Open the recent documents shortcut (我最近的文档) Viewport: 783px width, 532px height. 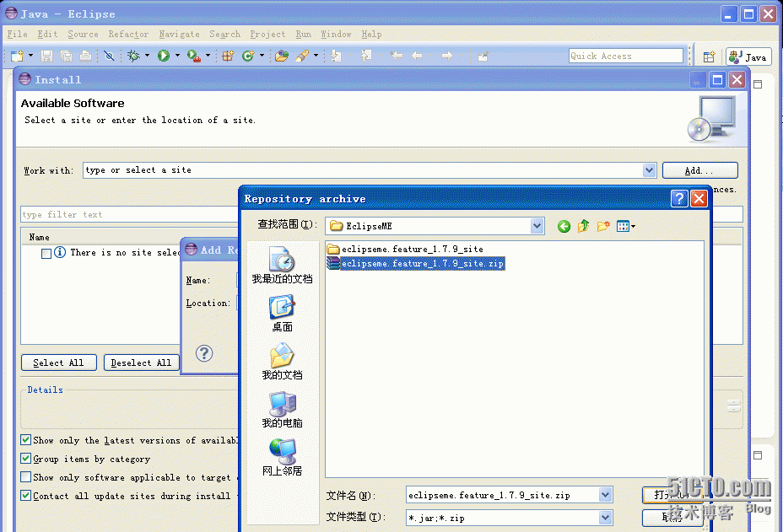tap(282, 265)
